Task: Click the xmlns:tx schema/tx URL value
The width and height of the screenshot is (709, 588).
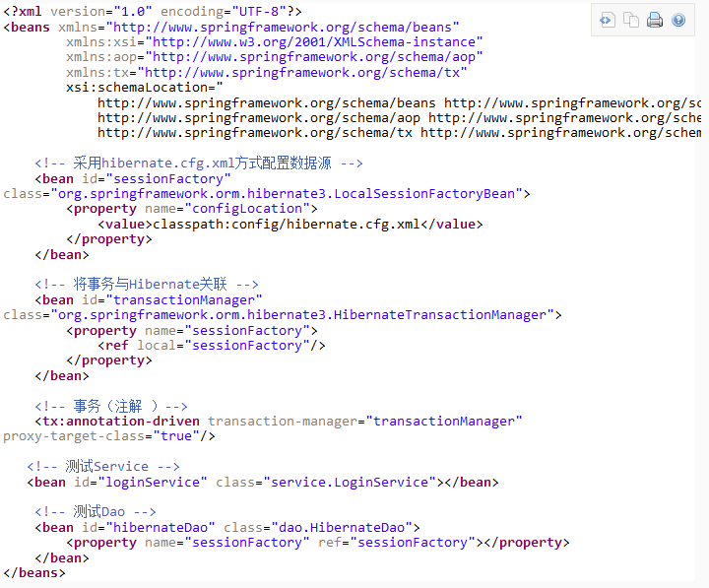Action: 302,72
